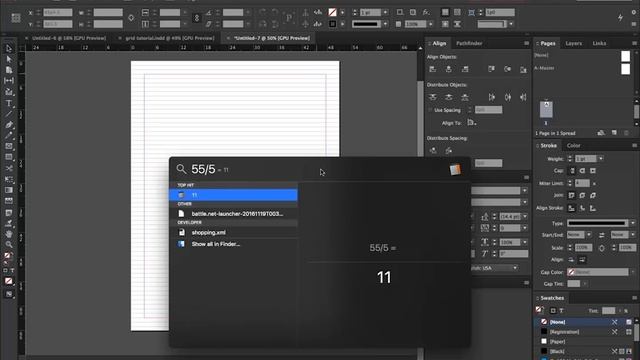The width and height of the screenshot is (640, 360).
Task: Select the Rectangle tool
Action: pyautogui.click(x=9, y=157)
